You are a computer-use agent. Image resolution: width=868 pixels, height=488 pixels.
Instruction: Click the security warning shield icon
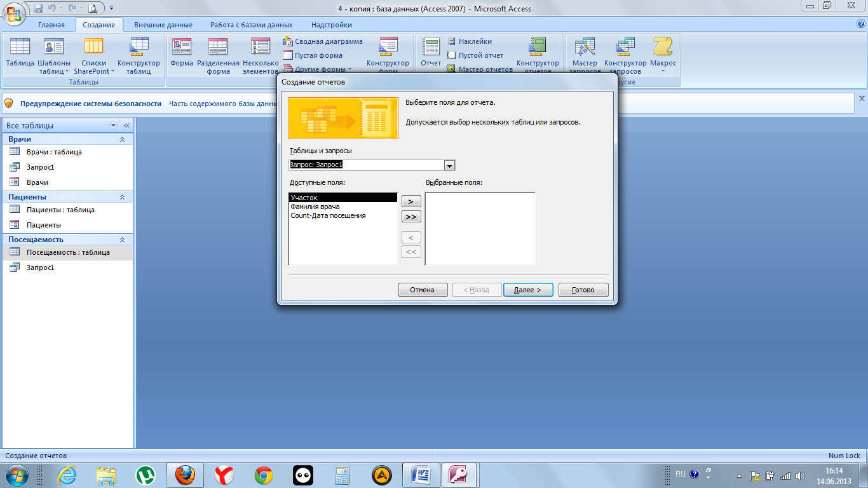[x=9, y=103]
